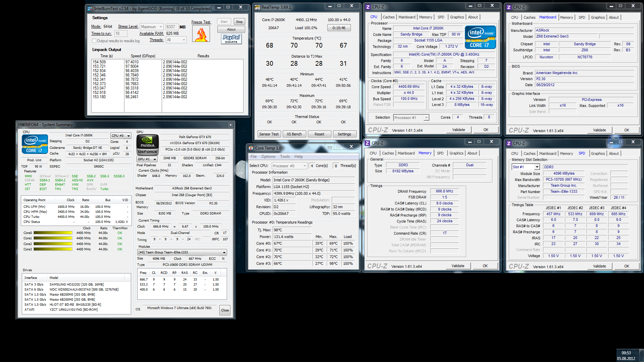
Task: Click the PayPal Donate icon
Action: point(231,39)
